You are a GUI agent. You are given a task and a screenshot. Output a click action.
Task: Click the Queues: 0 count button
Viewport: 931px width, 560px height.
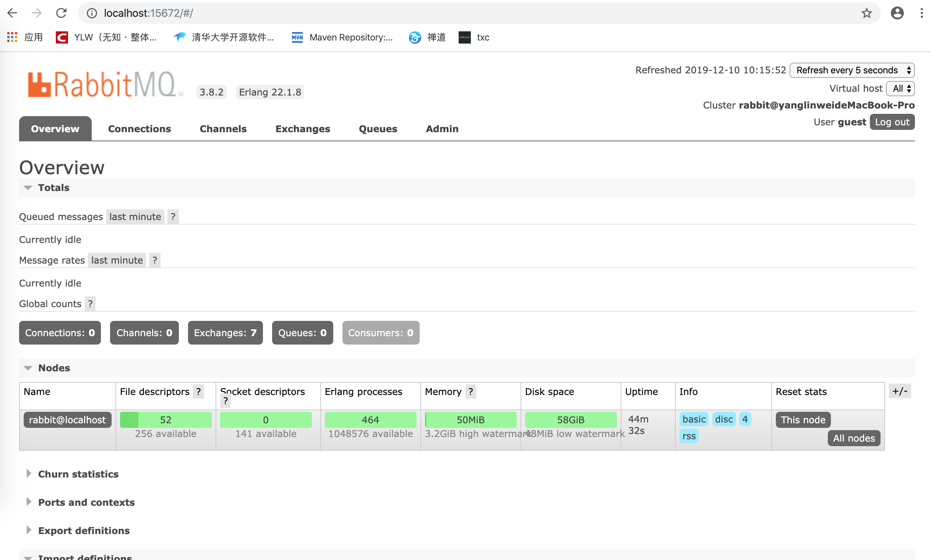(x=303, y=333)
